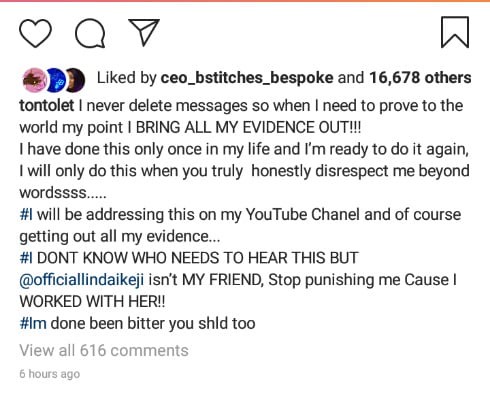Screen dimensions: 490x394
Task: Open the pink liker avatar
Action: 35,80
